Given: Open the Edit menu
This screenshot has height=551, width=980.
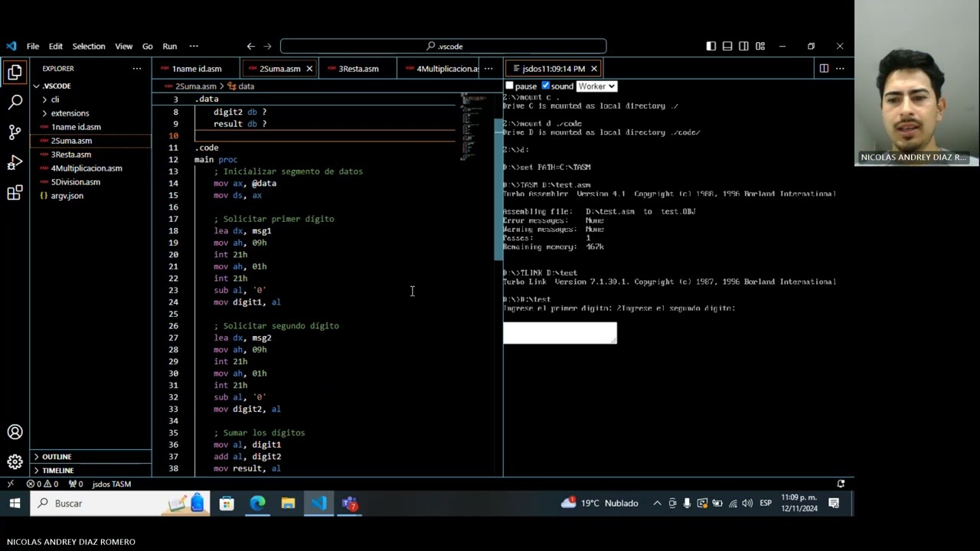Looking at the screenshot, I should click(x=56, y=46).
